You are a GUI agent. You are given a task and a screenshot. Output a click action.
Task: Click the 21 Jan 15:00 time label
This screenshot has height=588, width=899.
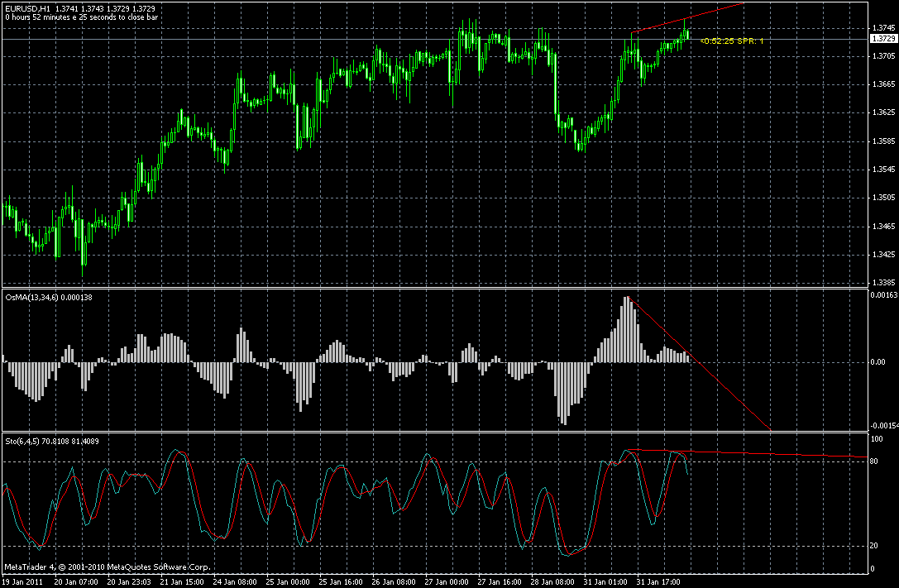tap(182, 582)
